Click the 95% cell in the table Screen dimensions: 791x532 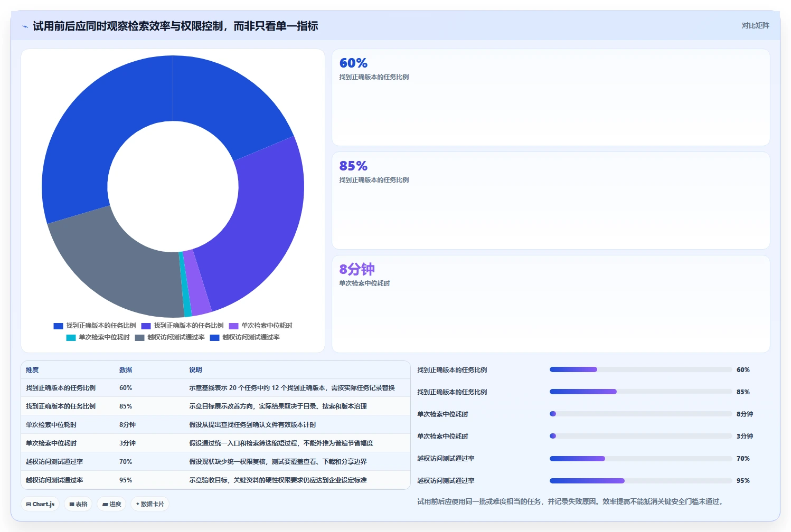[126, 480]
